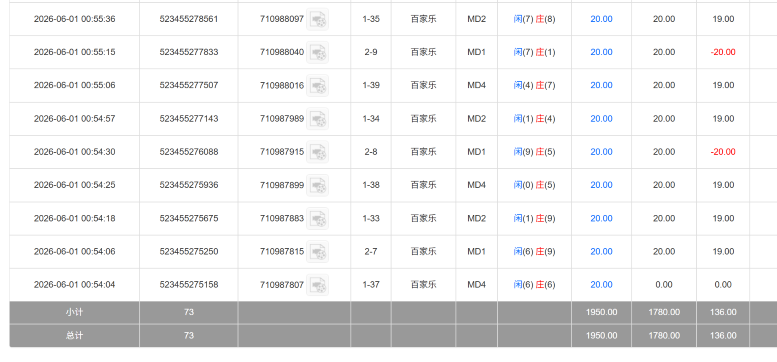Image resolution: width=777 pixels, height=362 pixels.
Task: Open the blue 20.00 bet amount for order 523455278561
Action: pyautogui.click(x=601, y=19)
